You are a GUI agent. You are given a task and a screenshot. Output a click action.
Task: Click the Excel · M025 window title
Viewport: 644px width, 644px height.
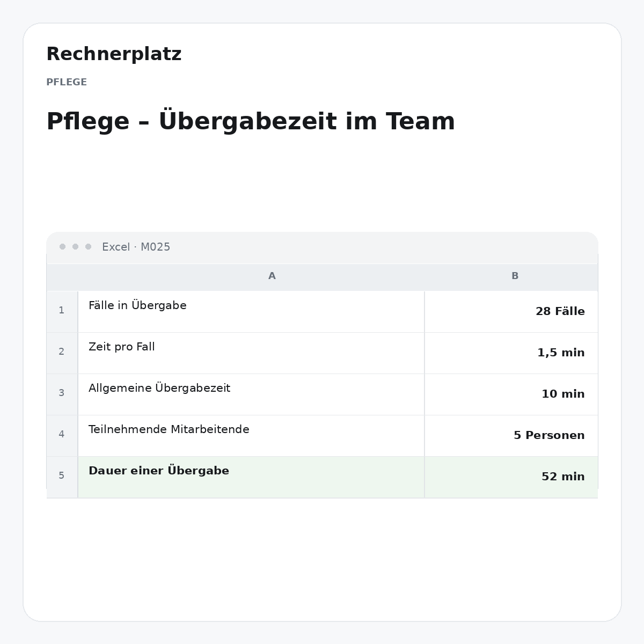click(x=136, y=247)
